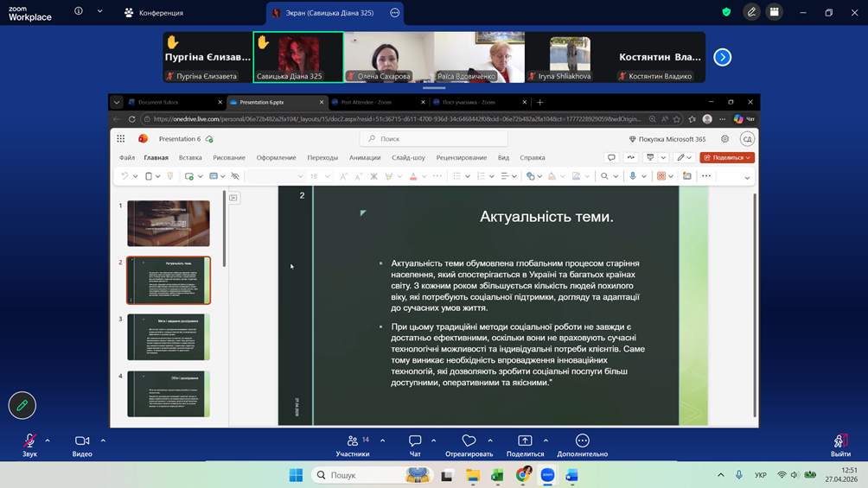Open the Windows Start menu
Viewport: 868px width, 488px height.
pyautogui.click(x=296, y=475)
